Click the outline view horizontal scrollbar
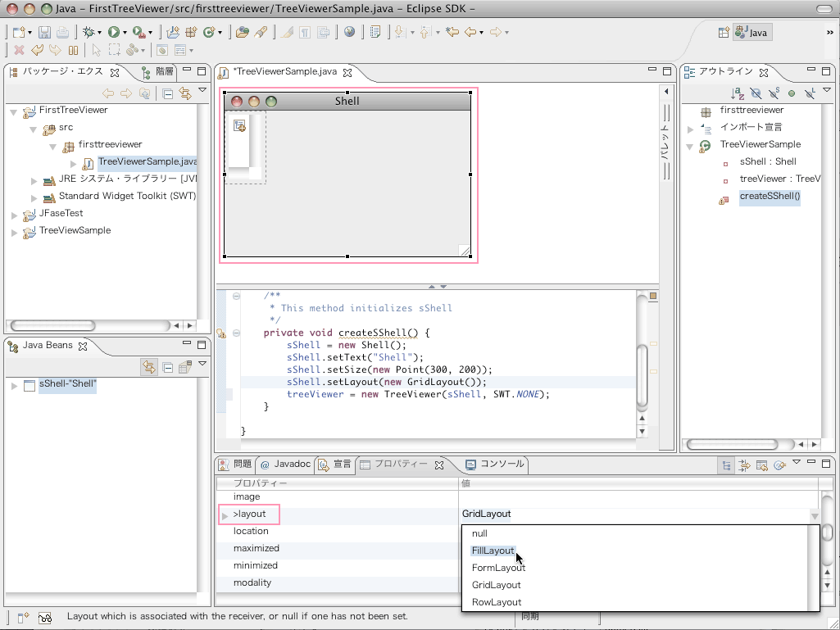Image resolution: width=840 pixels, height=630 pixels. click(x=732, y=444)
